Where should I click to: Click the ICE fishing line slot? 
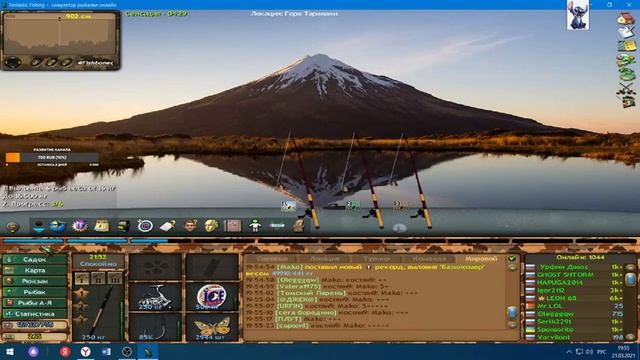pyautogui.click(x=212, y=296)
